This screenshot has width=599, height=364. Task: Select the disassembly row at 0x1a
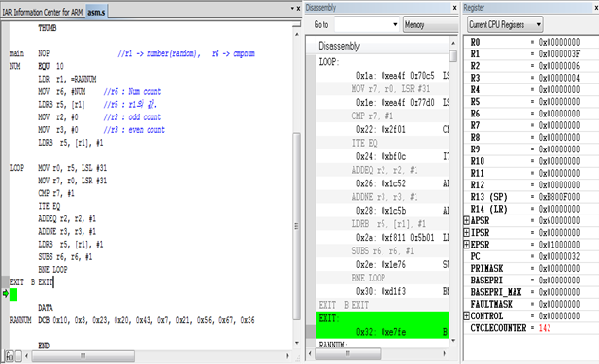[x=383, y=76]
